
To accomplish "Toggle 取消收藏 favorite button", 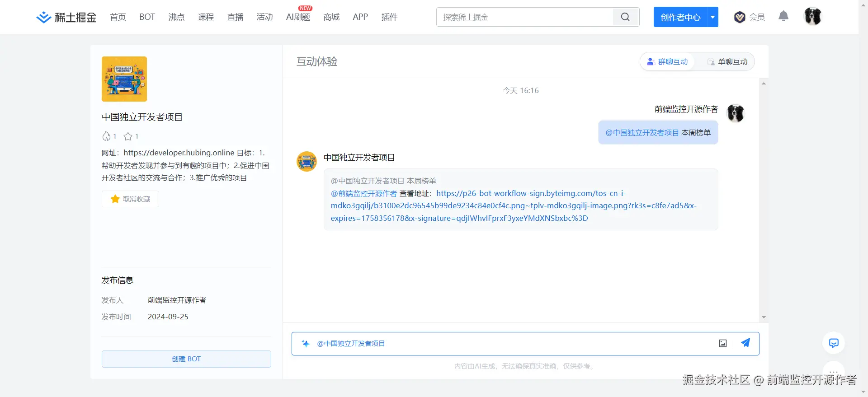I will [130, 199].
